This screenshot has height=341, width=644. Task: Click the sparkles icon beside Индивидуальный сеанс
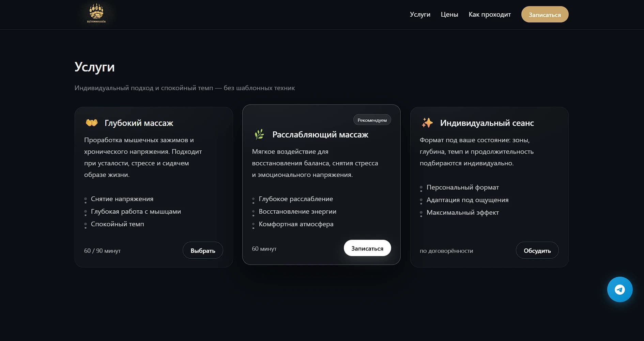pyautogui.click(x=427, y=123)
